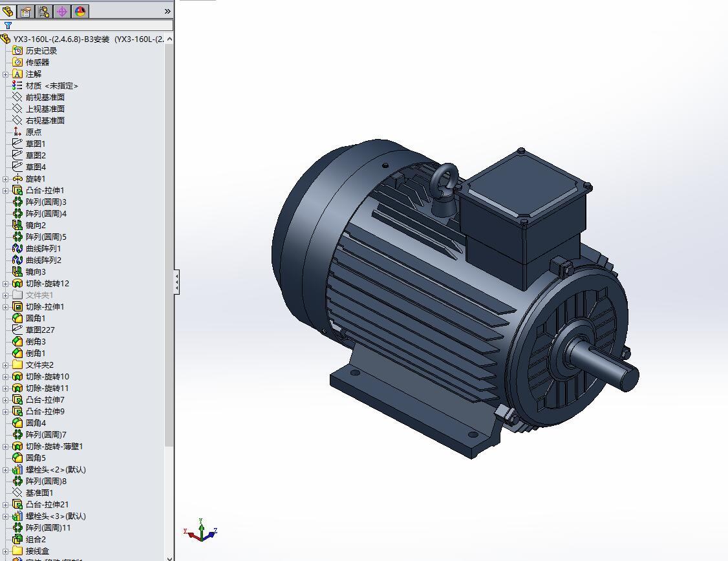Select the 阵列(圆周)4 circular pattern icon
The width and height of the screenshot is (728, 561).
click(17, 213)
